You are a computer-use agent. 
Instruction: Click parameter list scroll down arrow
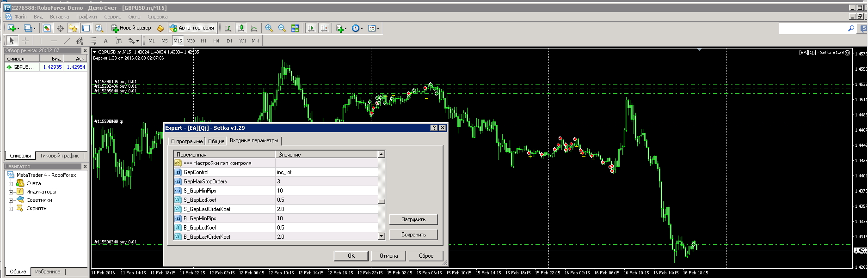click(x=382, y=236)
